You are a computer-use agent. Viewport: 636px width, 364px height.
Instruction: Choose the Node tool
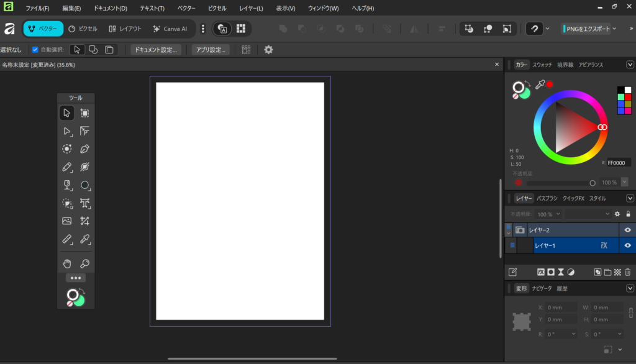(x=67, y=131)
